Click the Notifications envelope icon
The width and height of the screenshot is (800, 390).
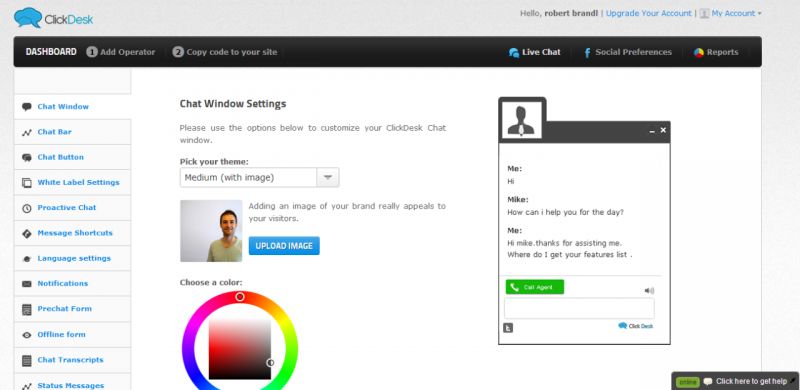[27, 284]
